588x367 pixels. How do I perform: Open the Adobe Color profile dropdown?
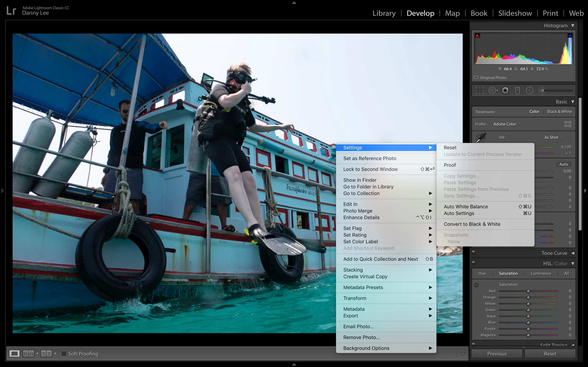(x=507, y=124)
